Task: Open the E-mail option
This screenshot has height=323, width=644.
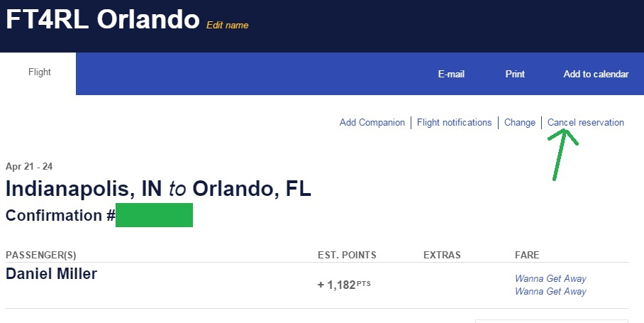Action: tap(451, 74)
